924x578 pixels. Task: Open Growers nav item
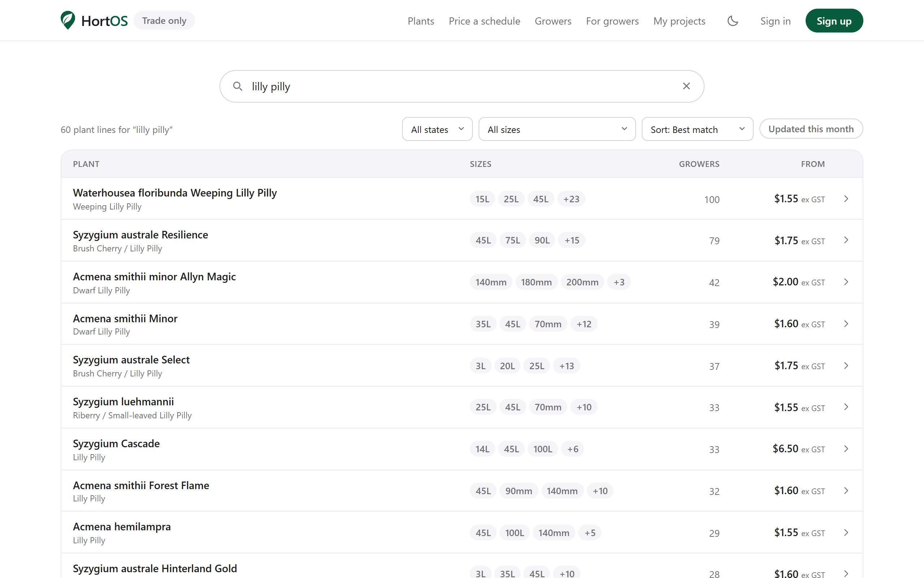click(x=553, y=21)
